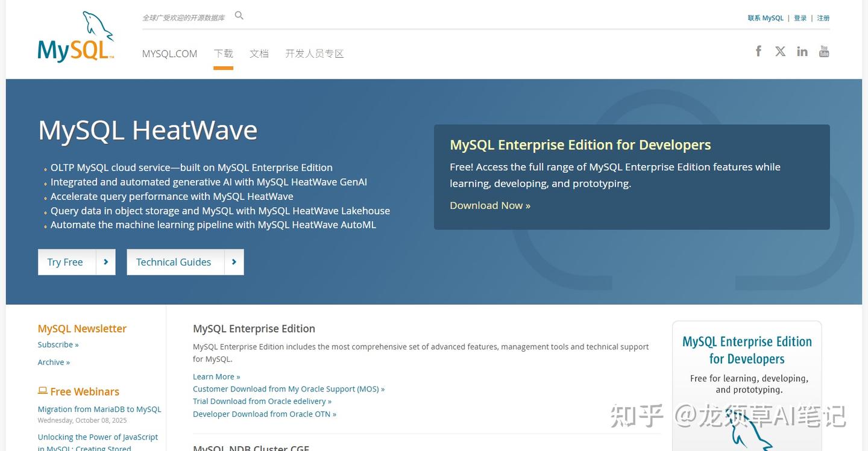Click the 'OLTP MySQL cloud service' bullet text
The image size is (868, 451).
[x=192, y=167]
